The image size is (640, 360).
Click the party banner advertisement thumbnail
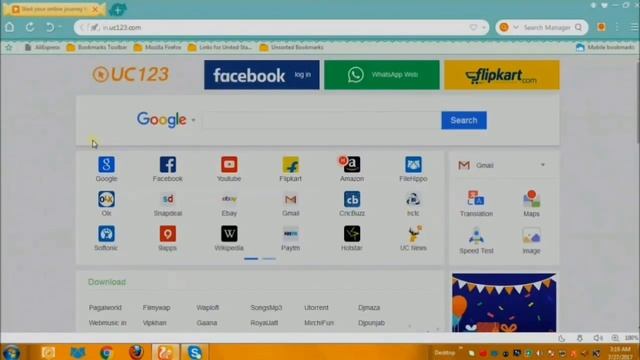(504, 302)
